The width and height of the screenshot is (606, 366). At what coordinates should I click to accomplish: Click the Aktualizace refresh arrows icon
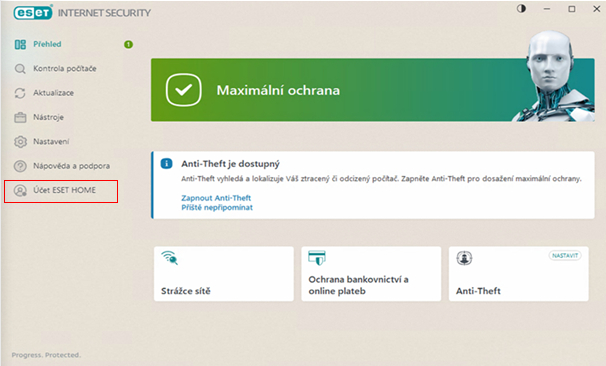(20, 93)
